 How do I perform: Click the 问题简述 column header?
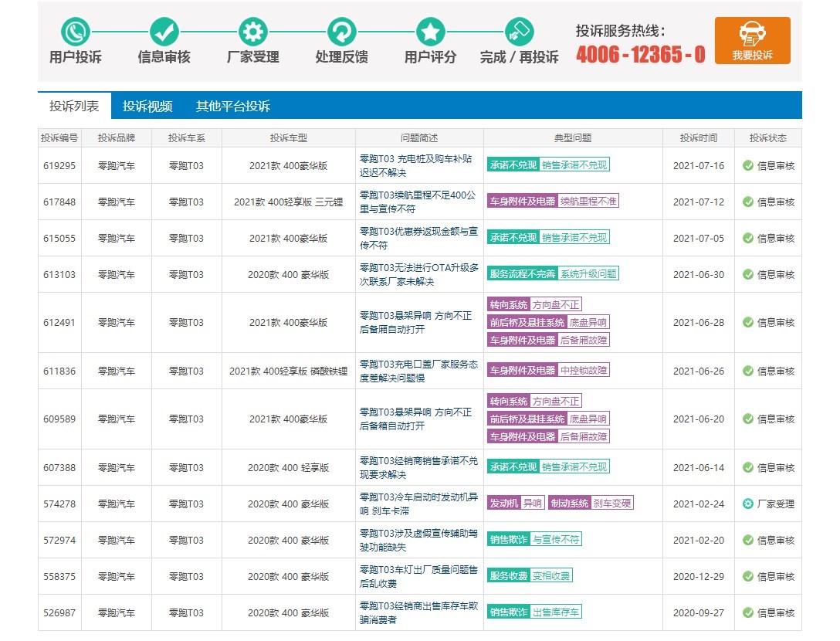click(419, 137)
